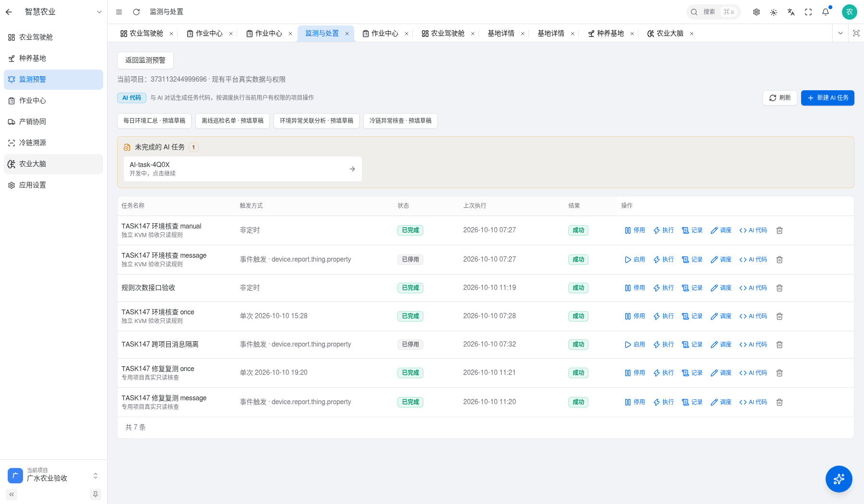This screenshot has width=864, height=504.
Task: Open the user avatar 农
Action: point(849,12)
